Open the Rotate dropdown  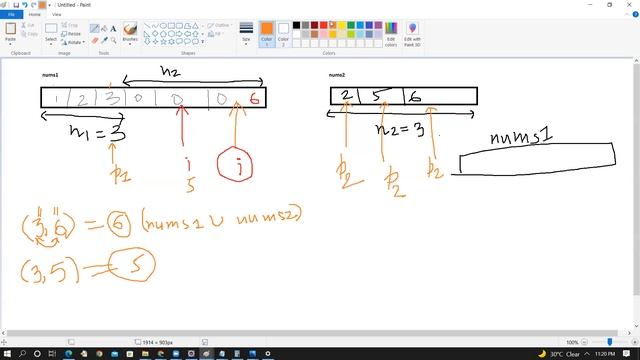click(73, 42)
